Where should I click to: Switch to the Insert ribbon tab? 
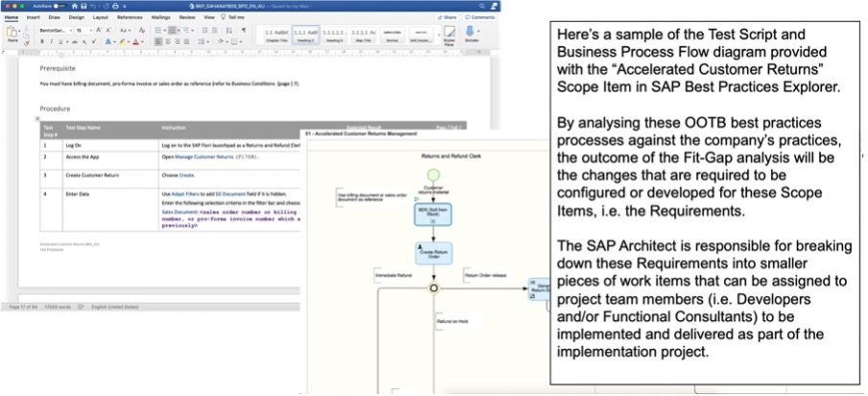[34, 17]
